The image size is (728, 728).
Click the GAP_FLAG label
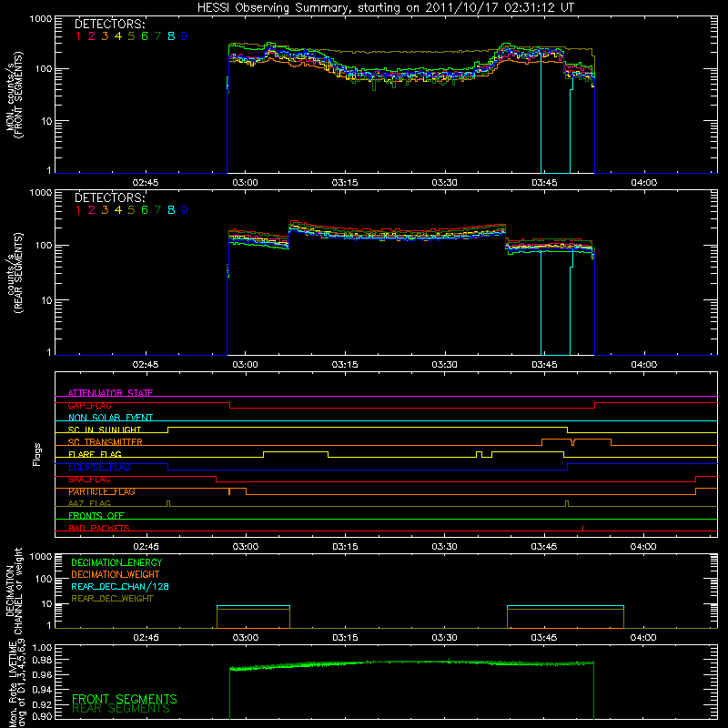tap(89, 405)
